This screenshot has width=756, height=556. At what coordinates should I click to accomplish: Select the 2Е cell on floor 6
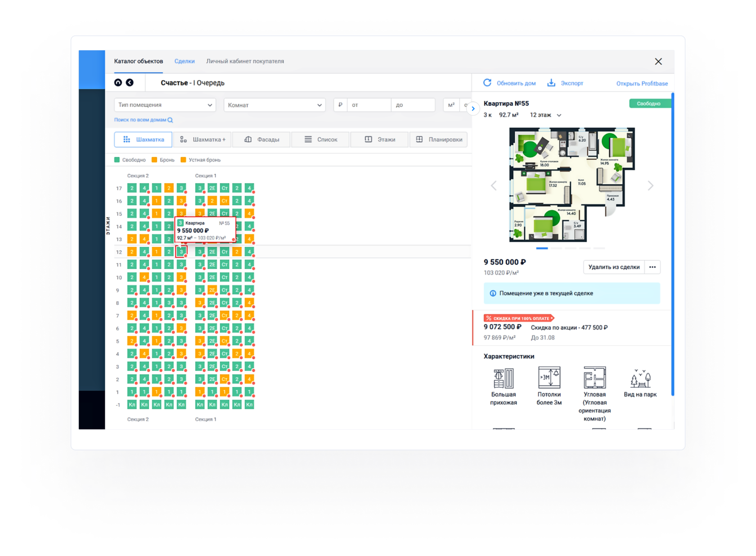[x=212, y=328]
